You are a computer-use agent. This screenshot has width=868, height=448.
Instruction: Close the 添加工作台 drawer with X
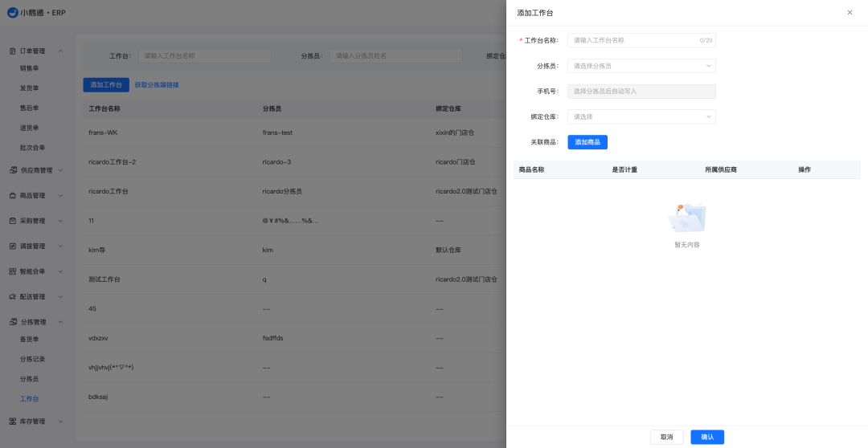coord(850,13)
